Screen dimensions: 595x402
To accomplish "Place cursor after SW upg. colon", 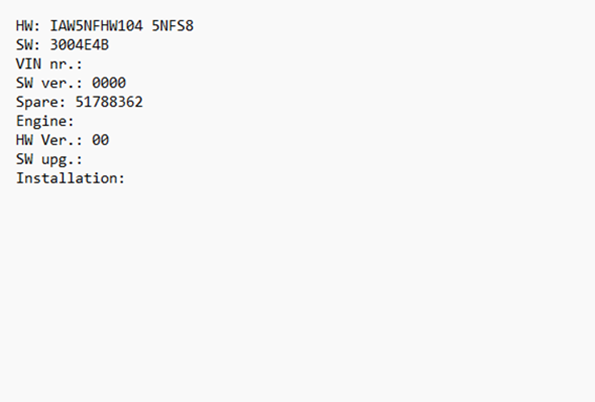I will pyautogui.click(x=83, y=159).
